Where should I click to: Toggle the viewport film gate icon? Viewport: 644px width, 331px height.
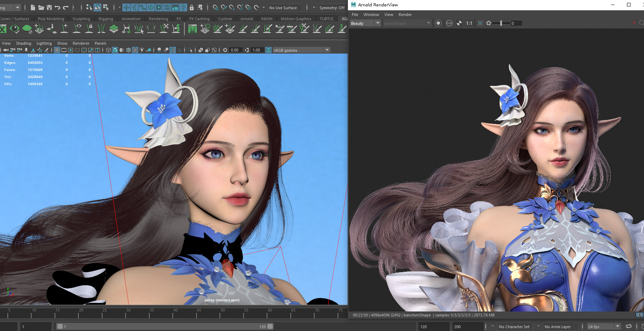[64, 50]
